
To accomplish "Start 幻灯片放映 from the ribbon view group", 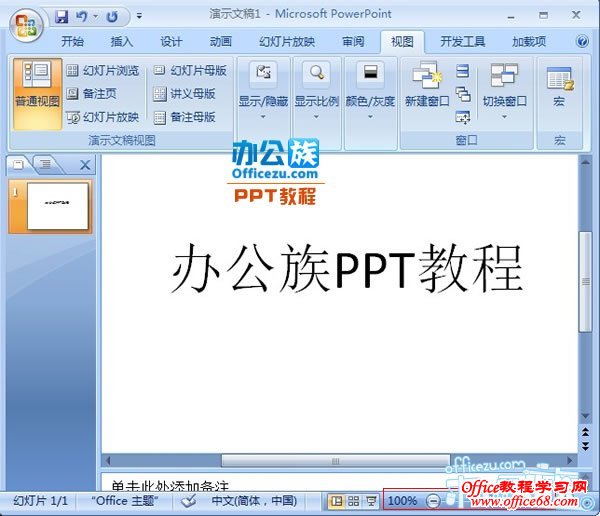I will (x=103, y=117).
